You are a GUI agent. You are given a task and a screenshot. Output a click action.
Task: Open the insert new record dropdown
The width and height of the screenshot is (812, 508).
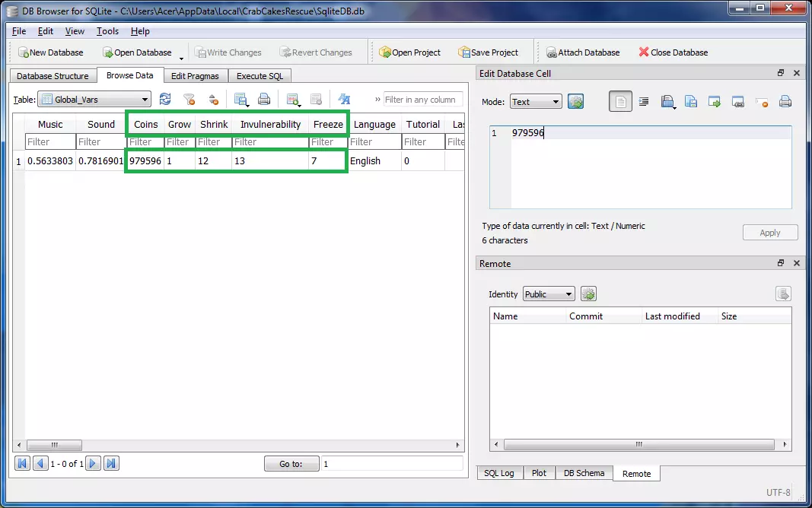[x=293, y=100]
